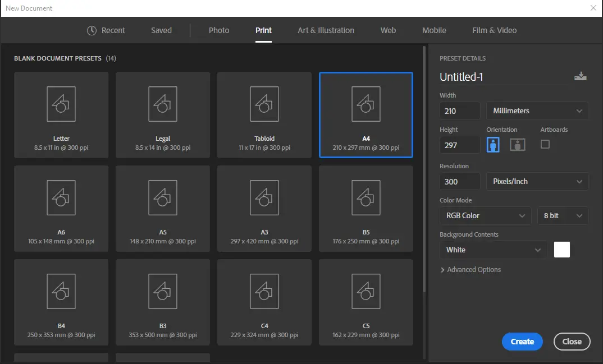Screen dimensions: 603x364
Task: Select the A5 preset
Action: [163, 209]
